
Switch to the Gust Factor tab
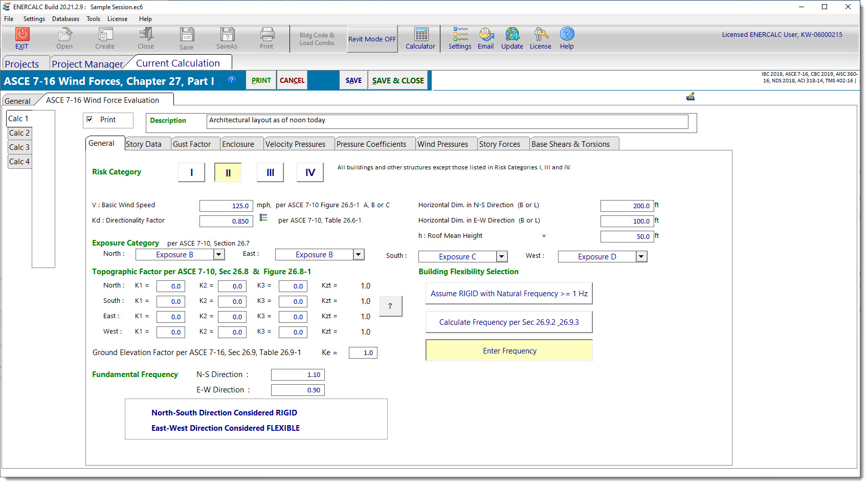(192, 144)
